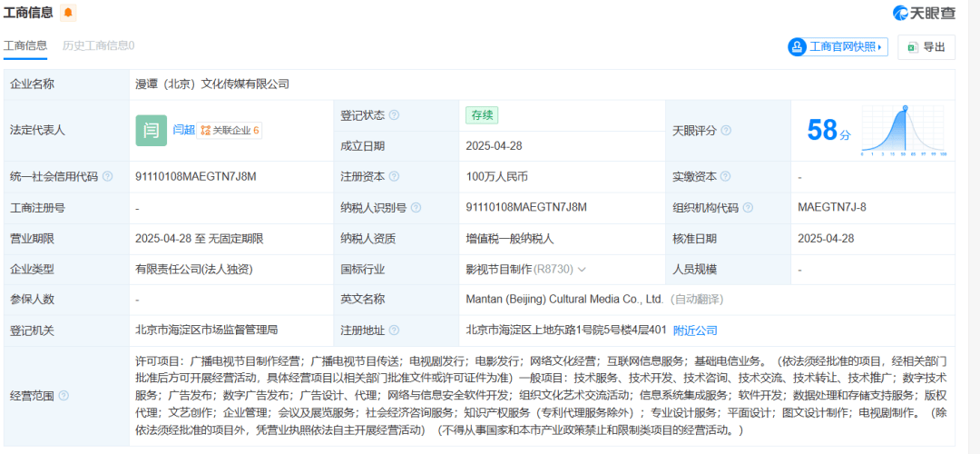980x454 pixels.
Task: Click the help icon beside 组织机构代码
Action: pos(750,208)
